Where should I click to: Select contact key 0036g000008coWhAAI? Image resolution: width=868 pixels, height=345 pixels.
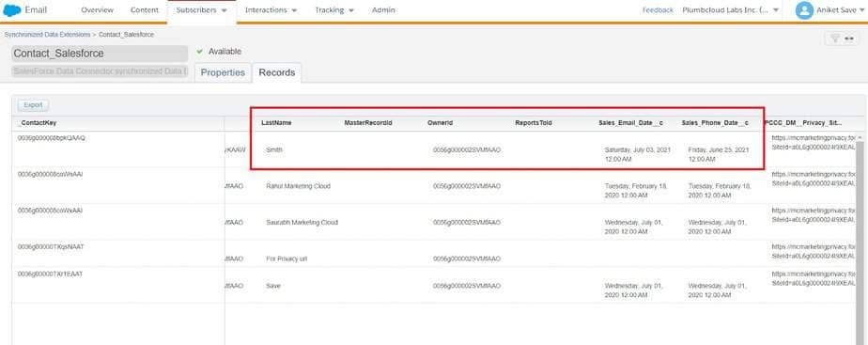click(50, 174)
